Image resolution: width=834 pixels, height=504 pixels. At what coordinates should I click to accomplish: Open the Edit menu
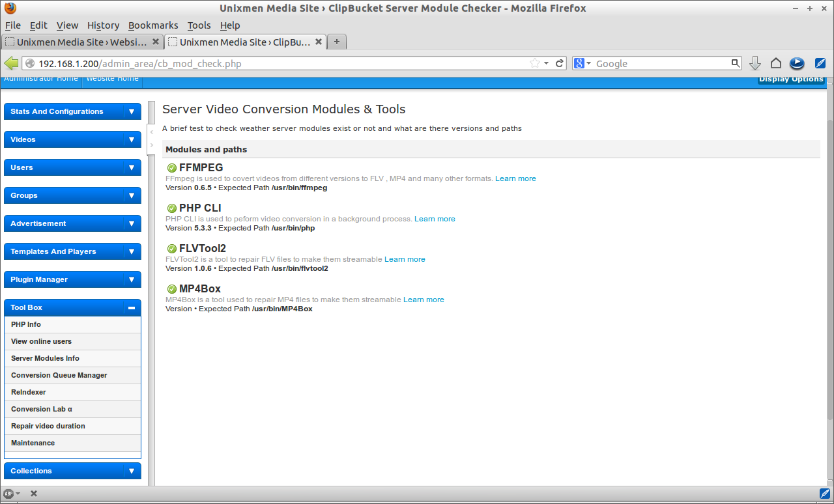[x=38, y=25]
